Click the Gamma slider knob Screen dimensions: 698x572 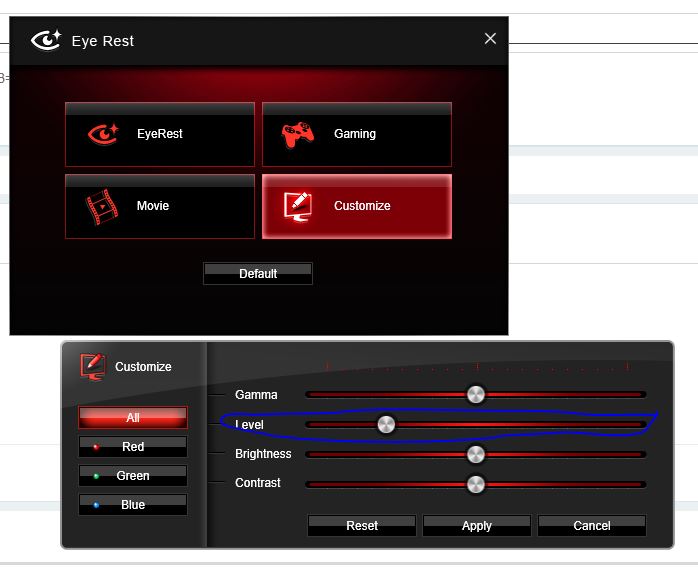pyautogui.click(x=475, y=394)
